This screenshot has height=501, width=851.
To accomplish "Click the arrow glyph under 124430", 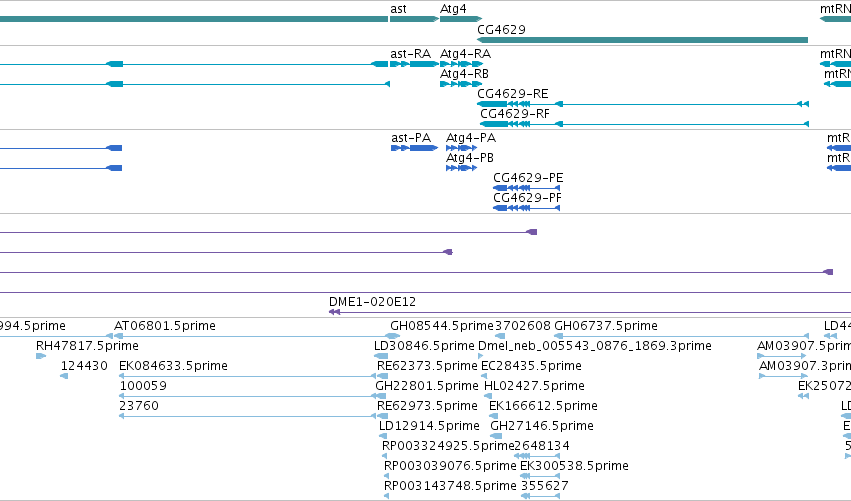I will coord(64,376).
